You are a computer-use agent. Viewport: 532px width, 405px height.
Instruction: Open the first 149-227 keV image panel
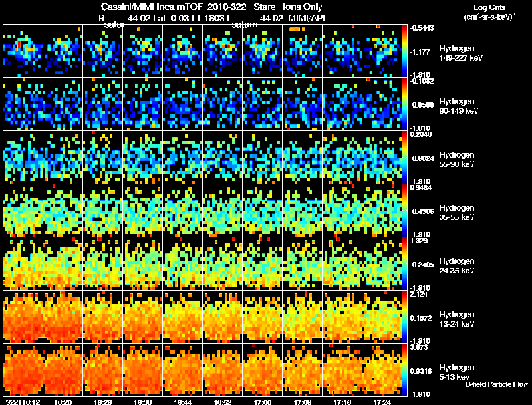pos(23,51)
